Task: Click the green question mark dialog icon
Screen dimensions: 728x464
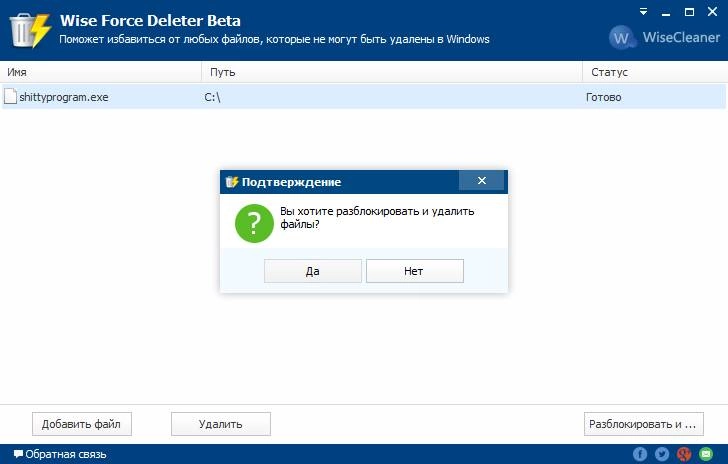Action: [254, 223]
